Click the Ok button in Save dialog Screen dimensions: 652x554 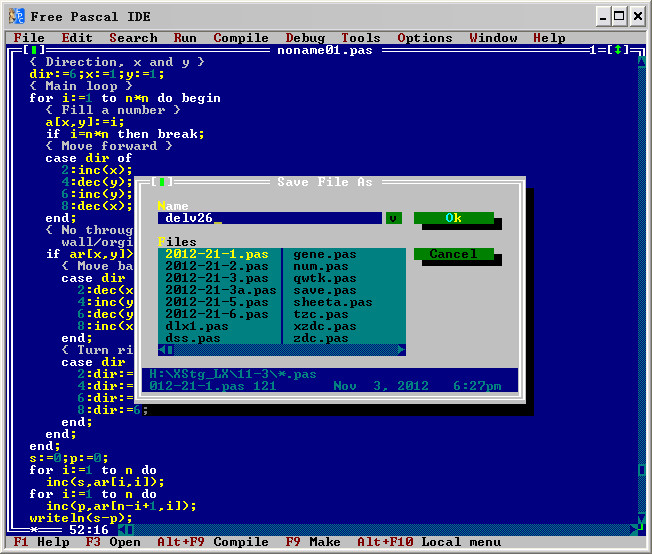(454, 218)
